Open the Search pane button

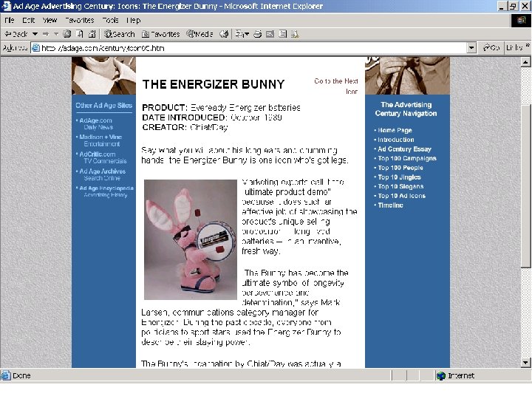[120, 34]
